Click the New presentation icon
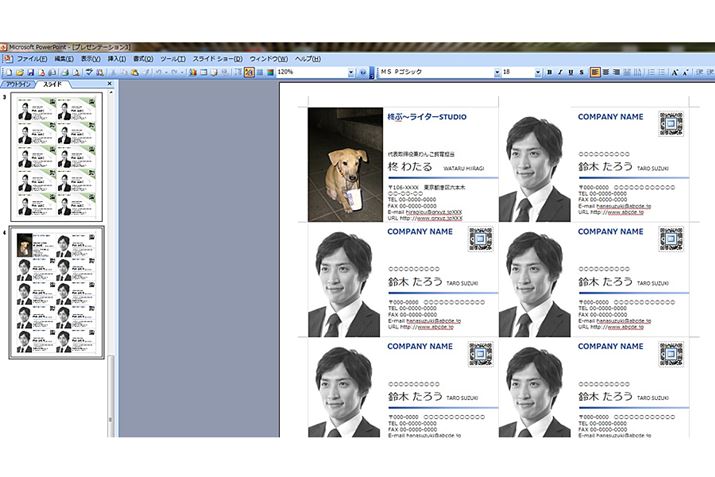715x477 pixels. tap(8, 73)
